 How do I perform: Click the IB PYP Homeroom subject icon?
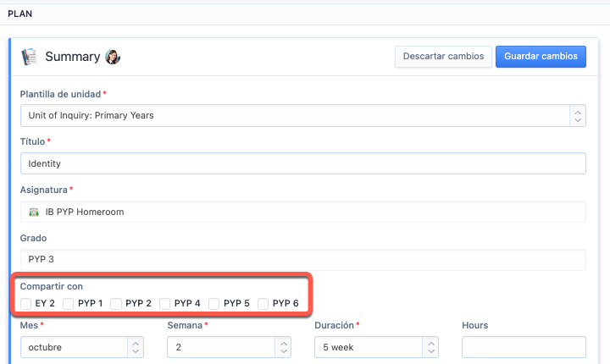pos(34,212)
